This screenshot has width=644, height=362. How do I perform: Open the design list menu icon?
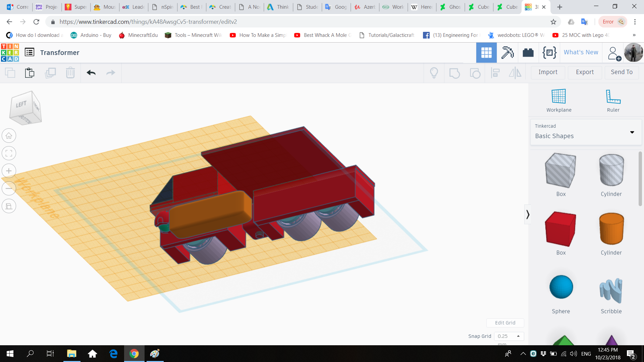(x=30, y=53)
